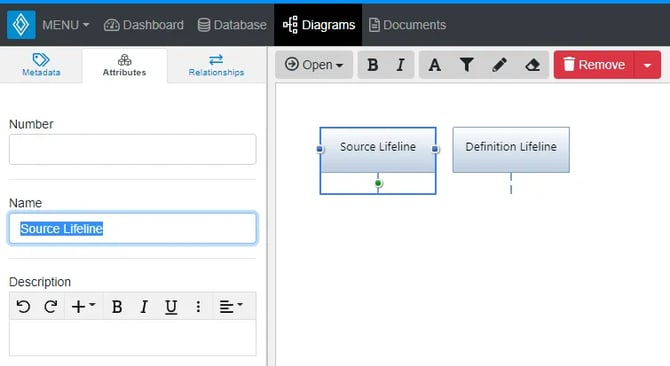The height and width of the screenshot is (366, 670).
Task: Redo in the Description editor
Action: [x=51, y=306]
